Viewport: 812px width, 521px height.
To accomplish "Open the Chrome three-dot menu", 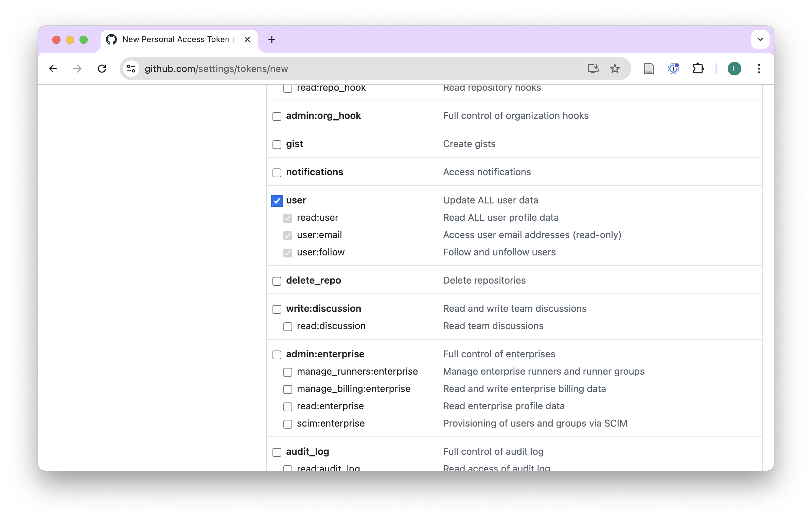I will coord(759,69).
